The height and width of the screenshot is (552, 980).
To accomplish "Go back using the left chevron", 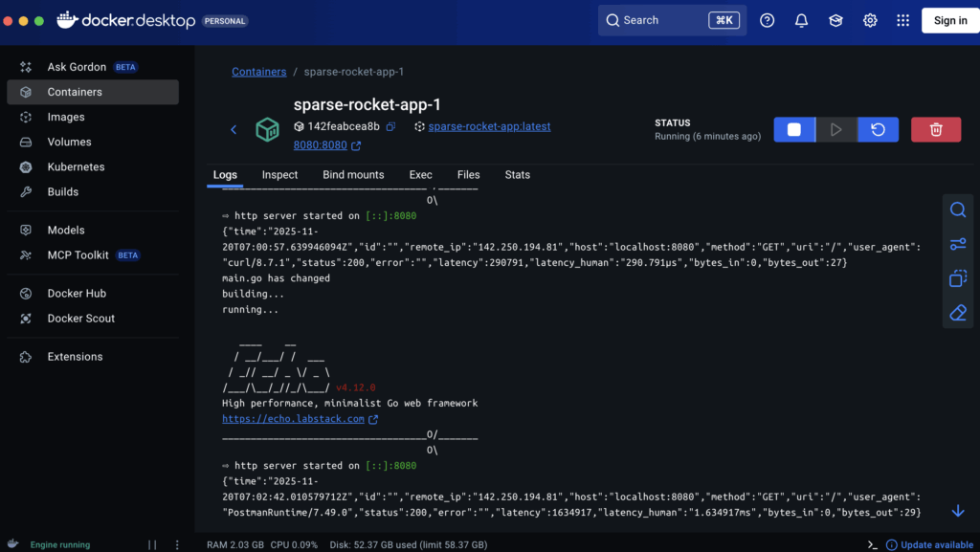I will point(234,129).
